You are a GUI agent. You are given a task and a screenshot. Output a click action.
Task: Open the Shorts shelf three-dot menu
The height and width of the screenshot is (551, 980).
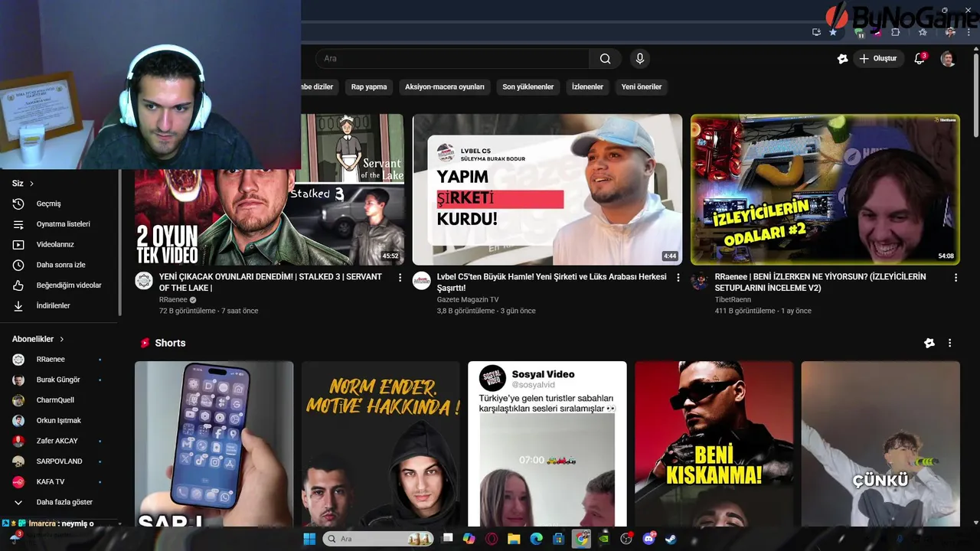(x=949, y=343)
